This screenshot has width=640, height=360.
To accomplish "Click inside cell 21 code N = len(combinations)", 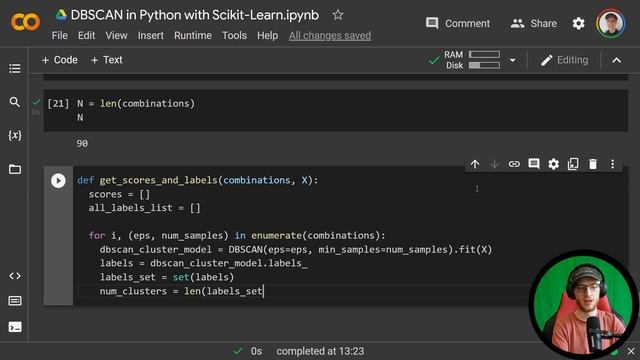I will [x=136, y=104].
